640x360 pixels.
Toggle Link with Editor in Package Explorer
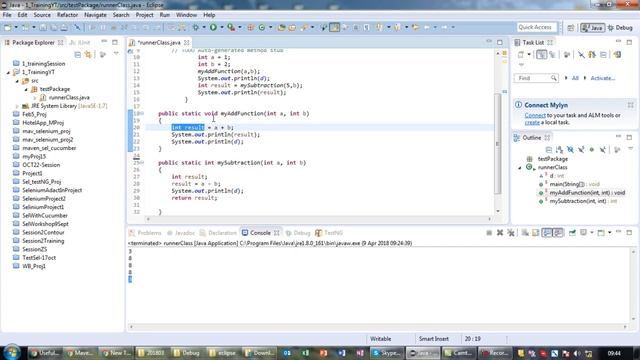(x=89, y=54)
